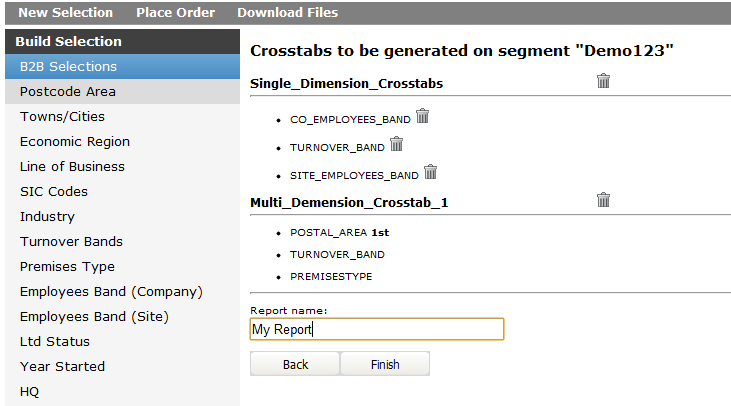
Task: Select Employees Band (Company) item
Action: pos(111,292)
